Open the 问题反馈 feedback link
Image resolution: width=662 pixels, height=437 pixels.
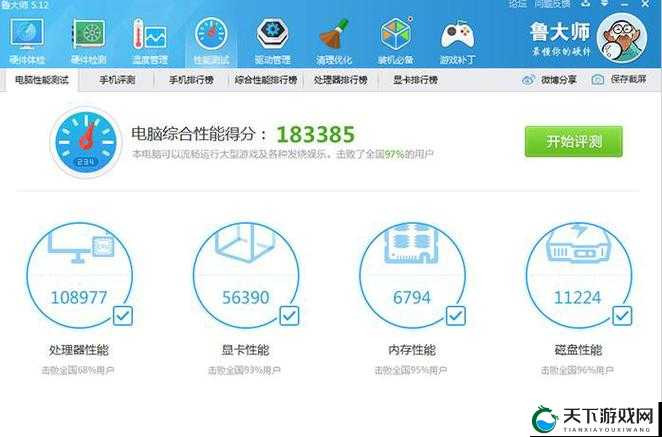click(x=552, y=4)
